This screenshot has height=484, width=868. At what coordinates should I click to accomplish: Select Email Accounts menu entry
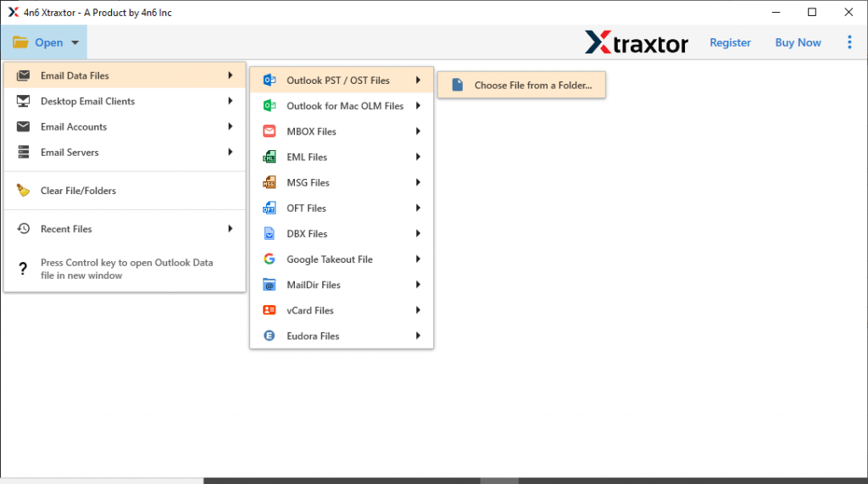(x=125, y=127)
